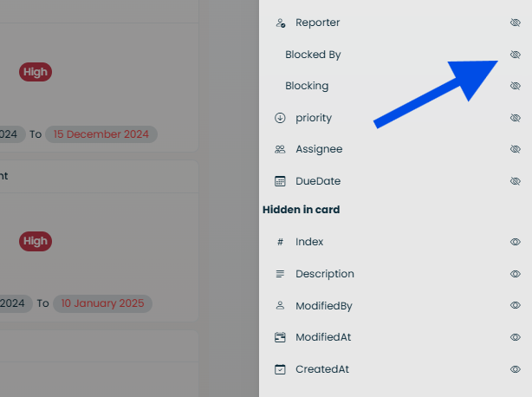Show the Description field in card
The height and width of the screenshot is (397, 532).
515,274
